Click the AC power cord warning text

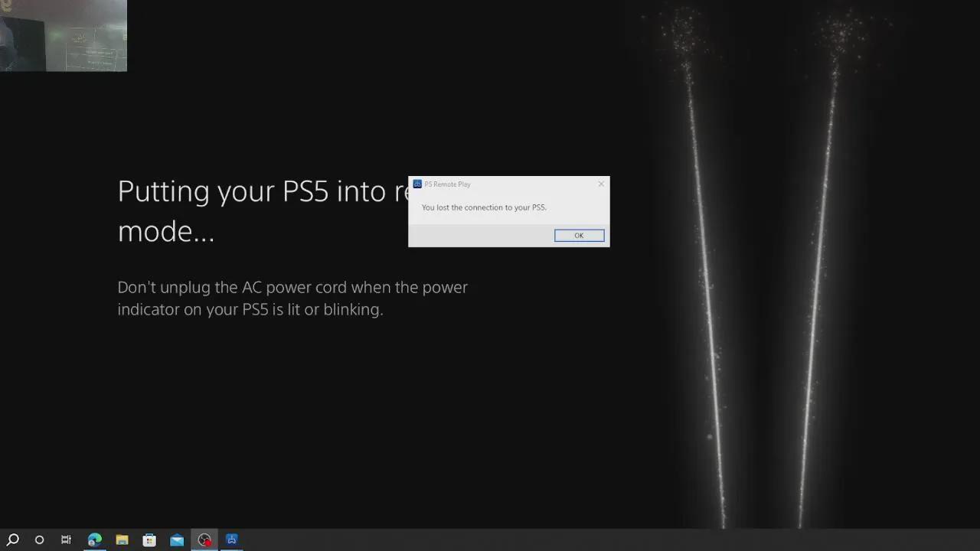tap(292, 298)
